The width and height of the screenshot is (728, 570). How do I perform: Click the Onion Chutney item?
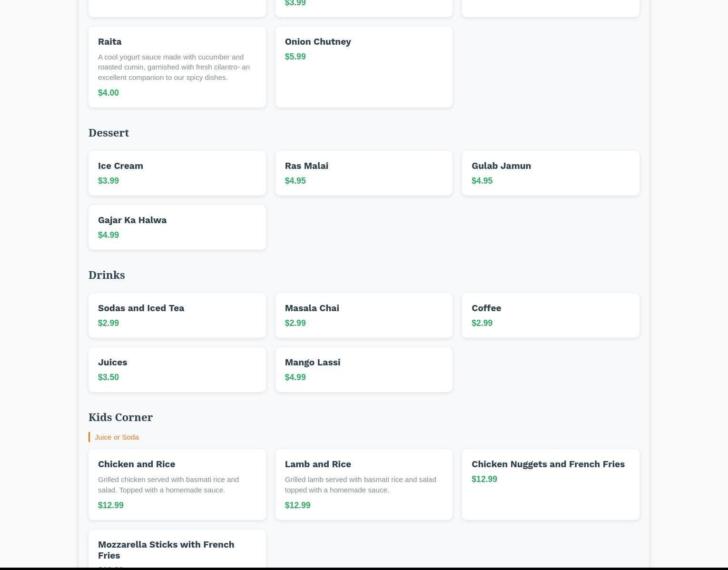[364, 67]
